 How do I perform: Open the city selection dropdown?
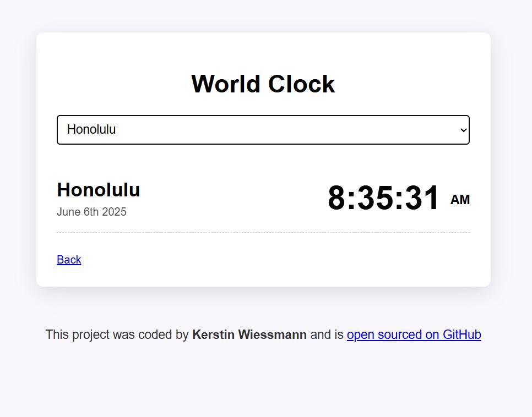[x=263, y=130]
